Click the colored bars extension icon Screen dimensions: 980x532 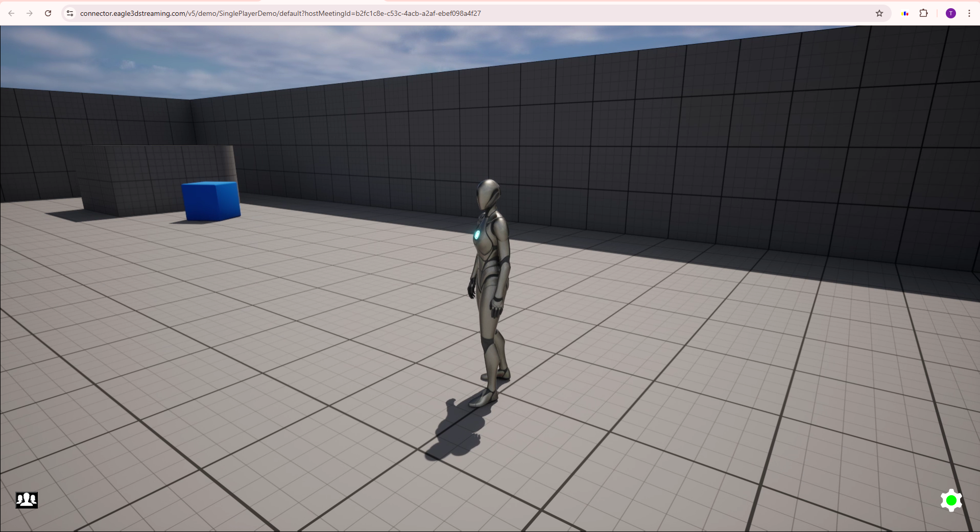click(x=905, y=13)
